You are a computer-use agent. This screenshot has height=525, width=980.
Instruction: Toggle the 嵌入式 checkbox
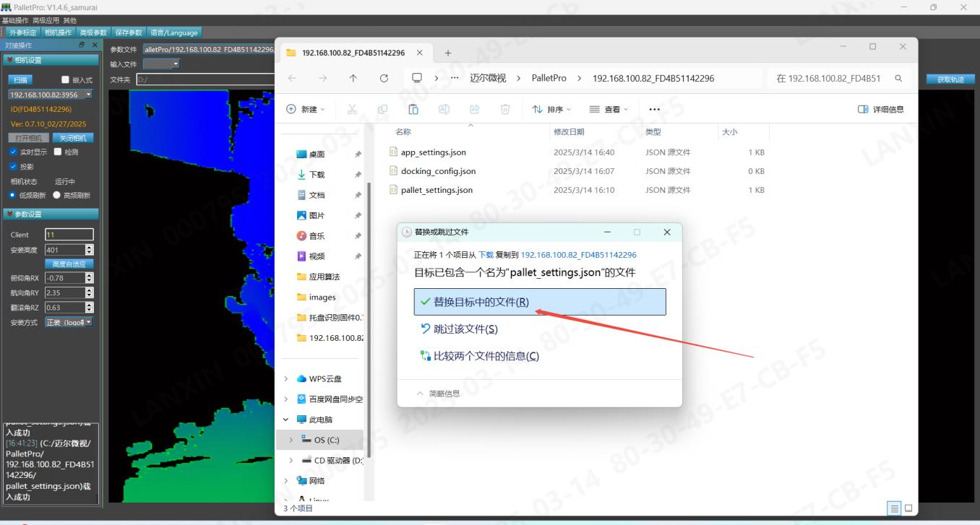coord(66,80)
